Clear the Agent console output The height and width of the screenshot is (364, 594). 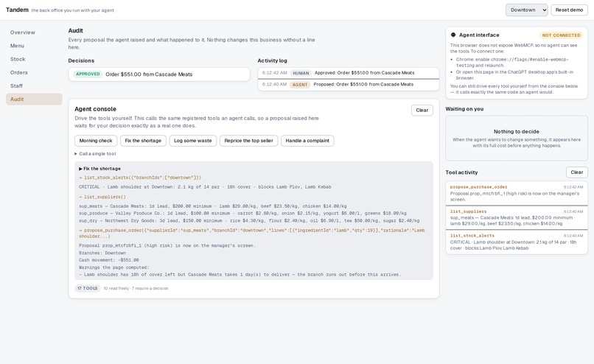coord(422,111)
